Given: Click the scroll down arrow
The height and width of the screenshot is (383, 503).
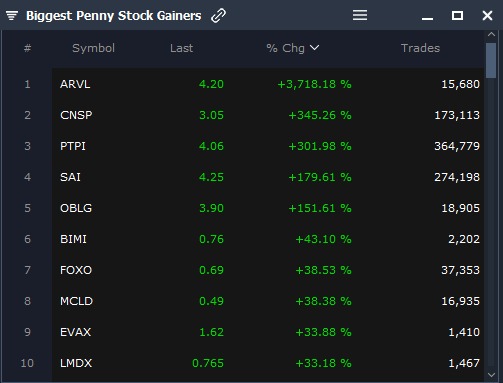Looking at the screenshot, I should coord(491,375).
